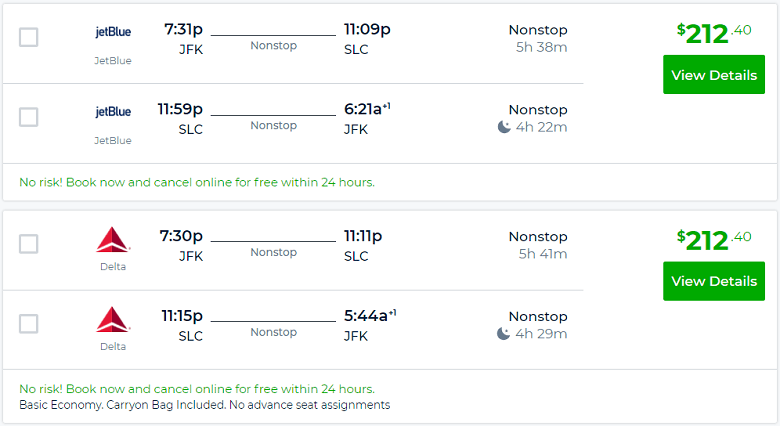Click the Delta logo on 7:30p flight

pyautogui.click(x=113, y=239)
